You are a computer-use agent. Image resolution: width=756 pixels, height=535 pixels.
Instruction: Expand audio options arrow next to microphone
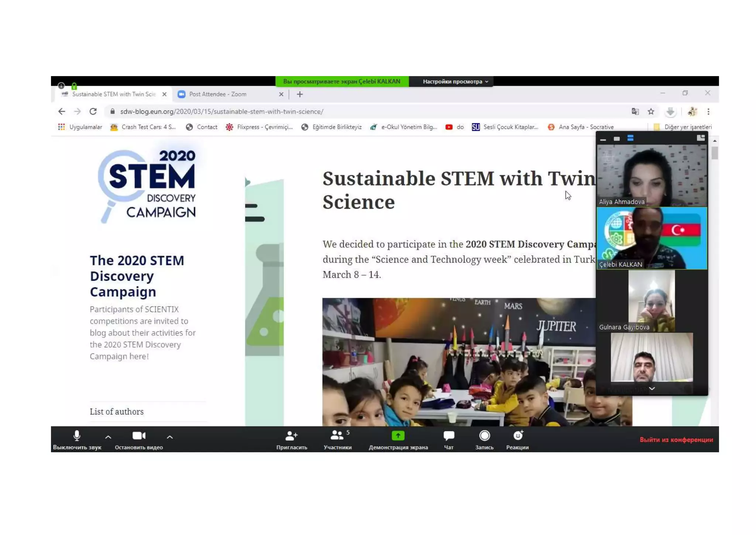point(108,437)
